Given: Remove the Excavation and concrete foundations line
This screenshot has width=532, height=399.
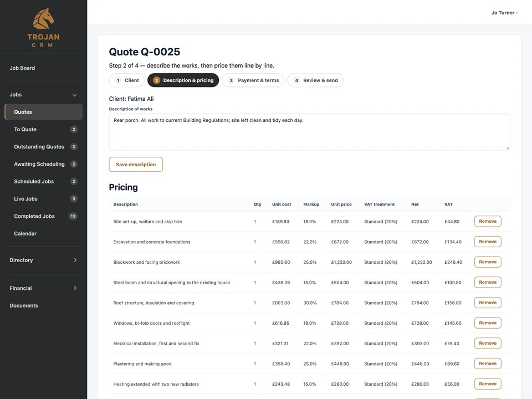Looking at the screenshot, I should pyautogui.click(x=488, y=242).
